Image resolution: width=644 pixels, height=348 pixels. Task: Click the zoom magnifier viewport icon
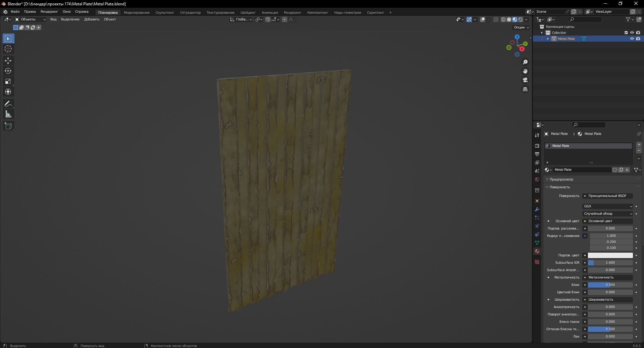click(x=525, y=62)
